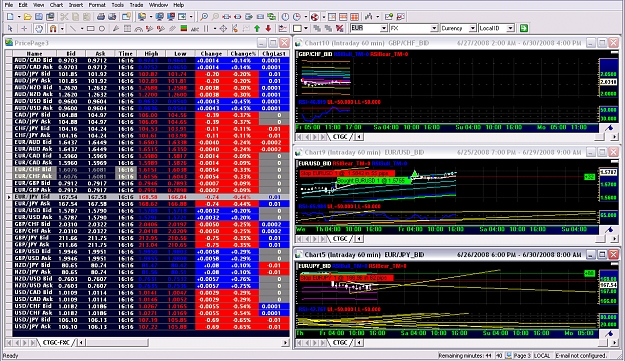Open the Insert menu
This screenshot has height=361, width=625.
pos(75,5)
